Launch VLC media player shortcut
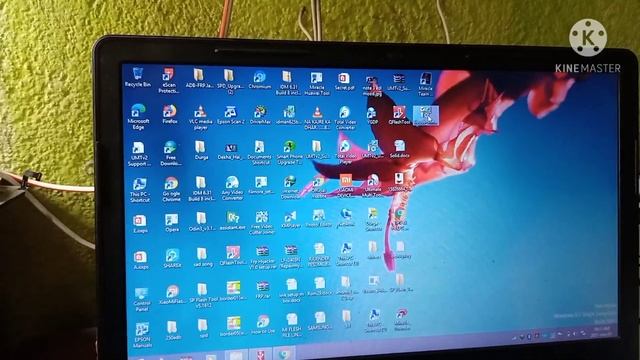 200,118
